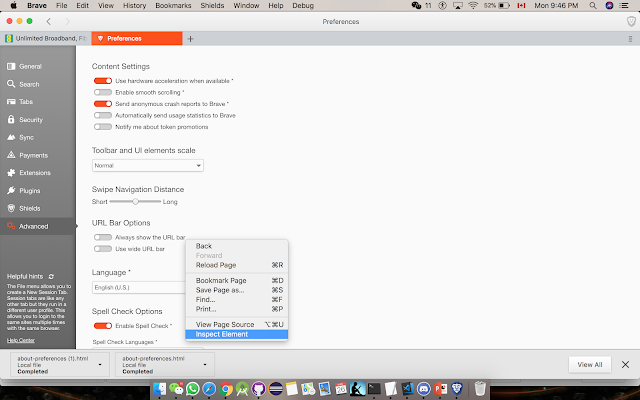
Task: Open Android Studio from the dock
Action: (242, 388)
